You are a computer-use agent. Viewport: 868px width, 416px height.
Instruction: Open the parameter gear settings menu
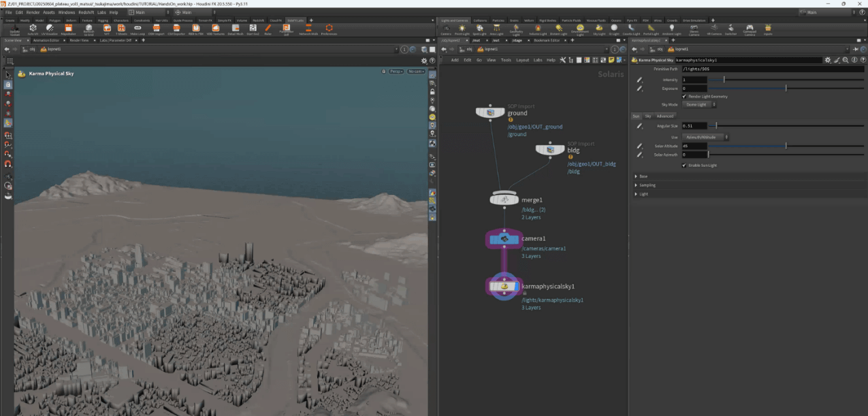tap(827, 60)
